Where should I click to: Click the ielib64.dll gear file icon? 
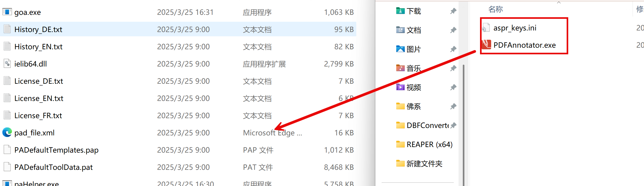(x=7, y=64)
